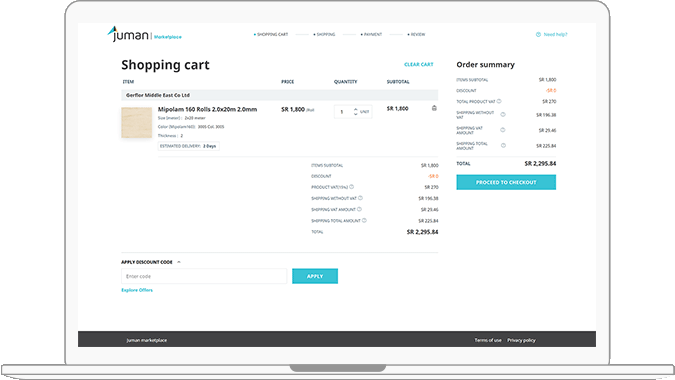This screenshot has width=675, height=380.
Task: Go to the Shipping checkout step
Action: point(324,34)
